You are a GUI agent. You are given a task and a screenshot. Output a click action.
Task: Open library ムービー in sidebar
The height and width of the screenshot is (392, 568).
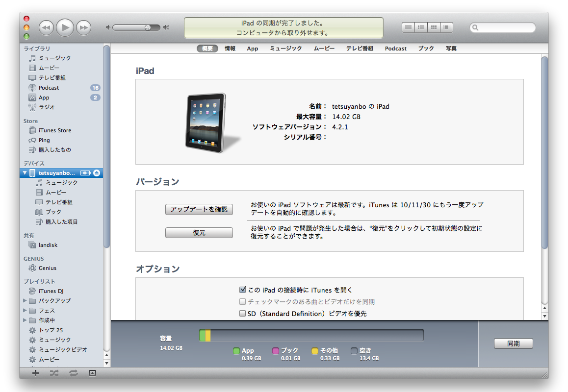[61, 68]
